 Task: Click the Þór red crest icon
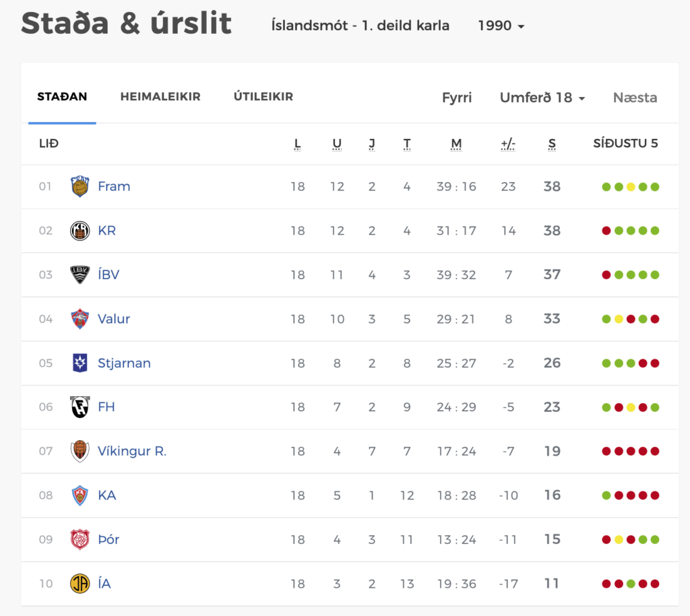pos(80,539)
